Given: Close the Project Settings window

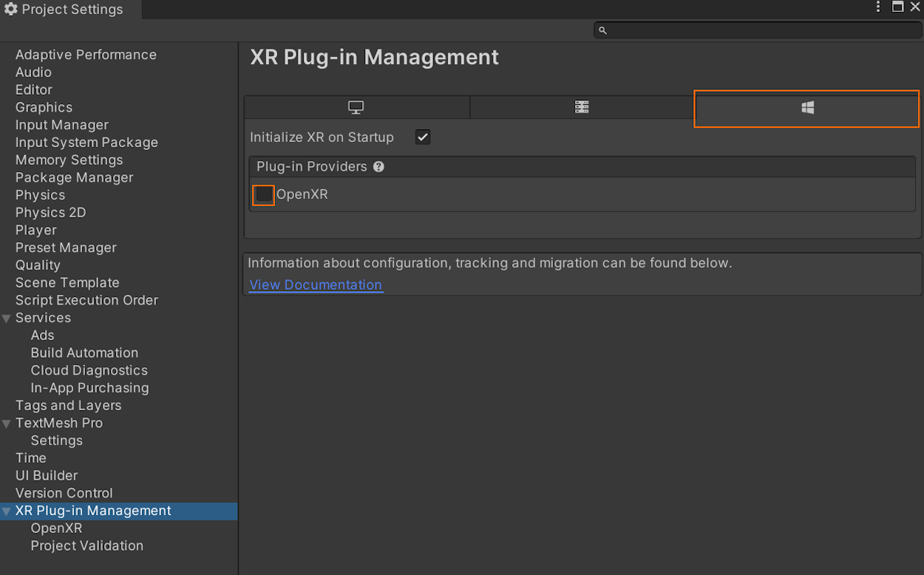Looking at the screenshot, I should pos(915,7).
